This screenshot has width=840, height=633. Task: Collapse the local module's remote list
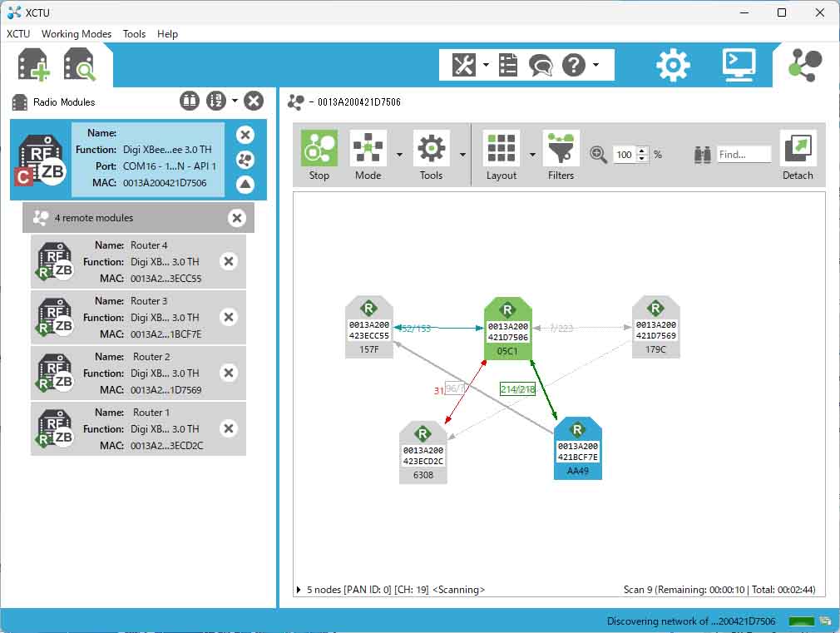point(245,185)
